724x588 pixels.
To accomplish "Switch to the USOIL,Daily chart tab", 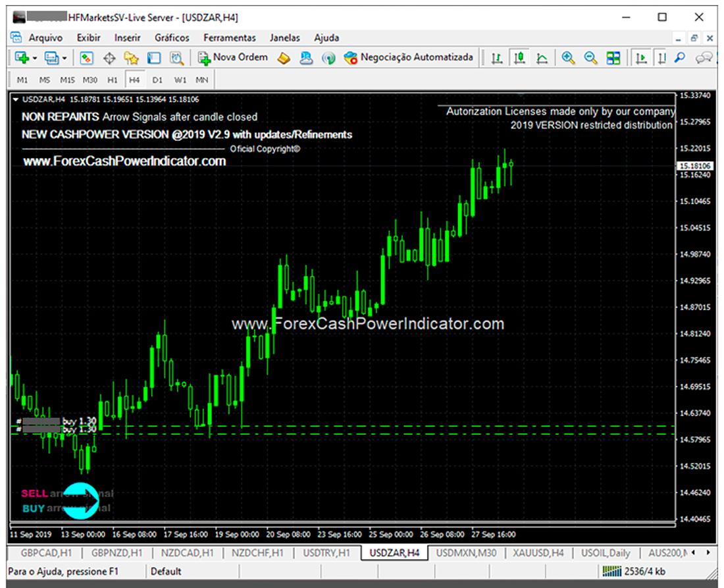I will [x=606, y=553].
